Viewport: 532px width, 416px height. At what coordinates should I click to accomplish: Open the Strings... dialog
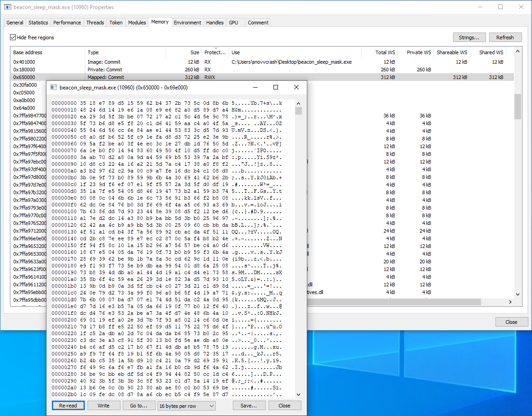[x=469, y=37]
